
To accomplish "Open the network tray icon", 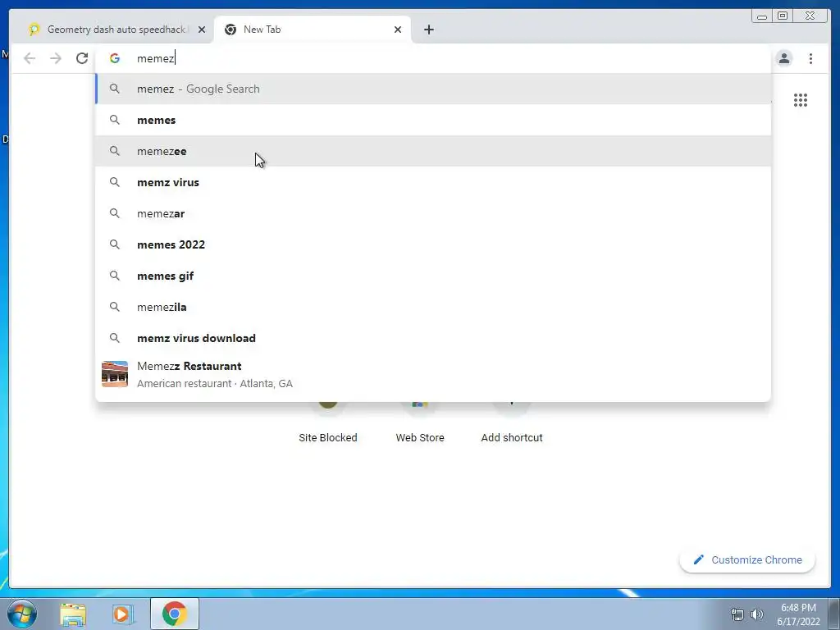I will coord(737,614).
